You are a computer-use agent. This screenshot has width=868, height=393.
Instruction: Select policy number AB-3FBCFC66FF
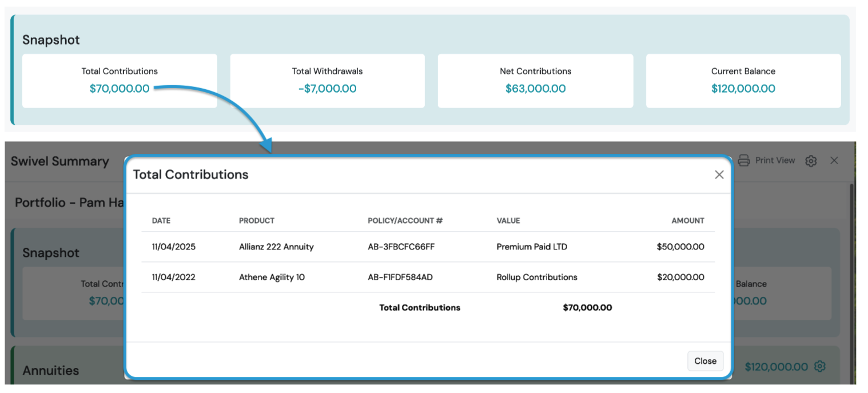click(401, 247)
